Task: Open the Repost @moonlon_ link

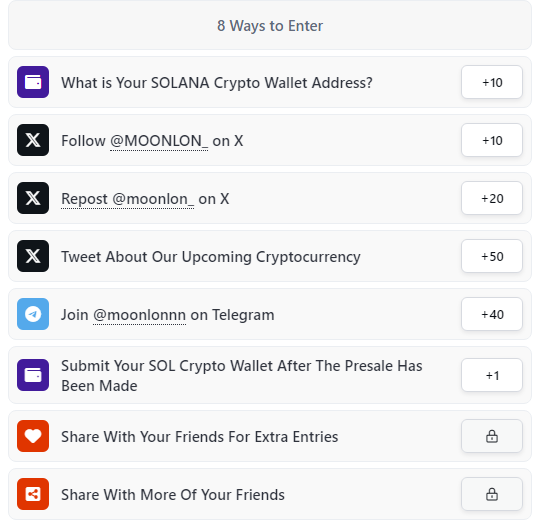Action: pos(127,199)
